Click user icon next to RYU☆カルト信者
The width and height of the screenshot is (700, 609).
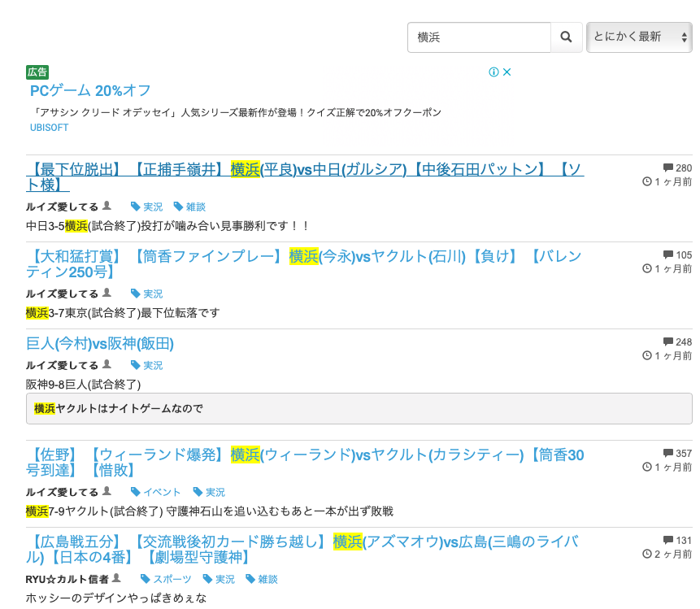[x=116, y=578]
